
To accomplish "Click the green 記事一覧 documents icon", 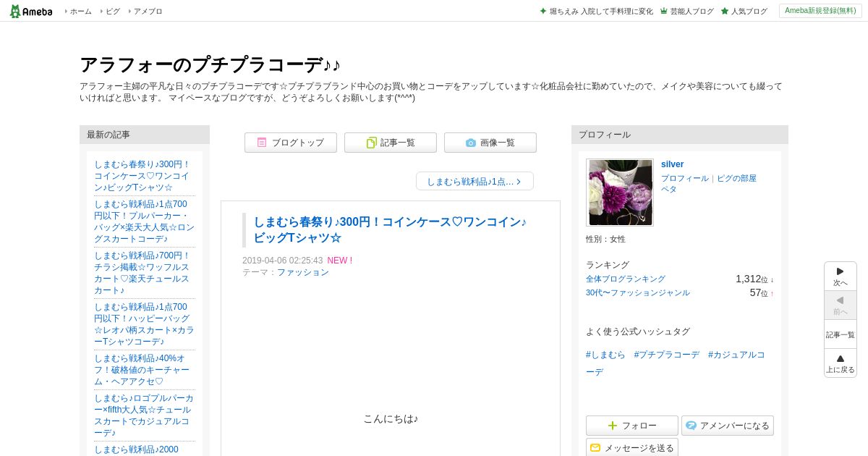I will pyautogui.click(x=371, y=143).
